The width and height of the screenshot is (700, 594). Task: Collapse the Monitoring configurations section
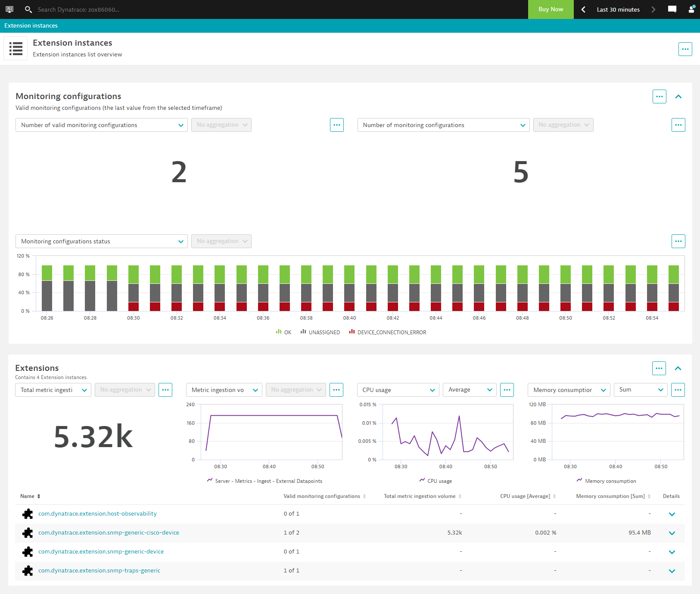pyautogui.click(x=678, y=96)
